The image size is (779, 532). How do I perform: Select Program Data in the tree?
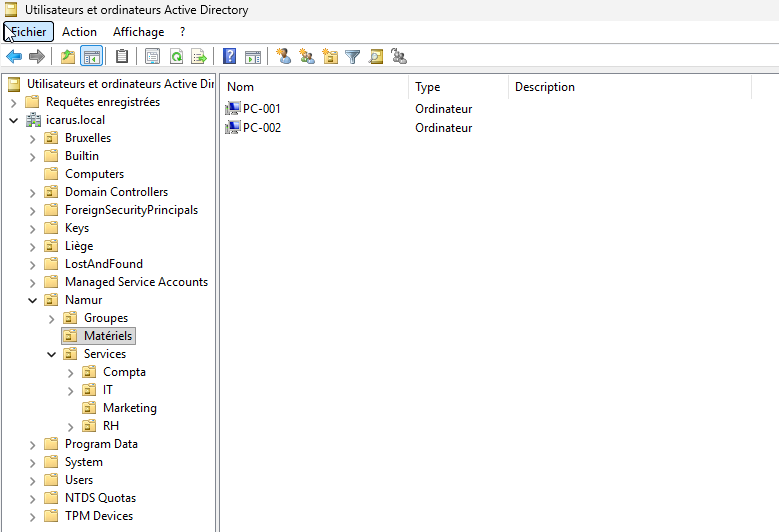coord(101,444)
